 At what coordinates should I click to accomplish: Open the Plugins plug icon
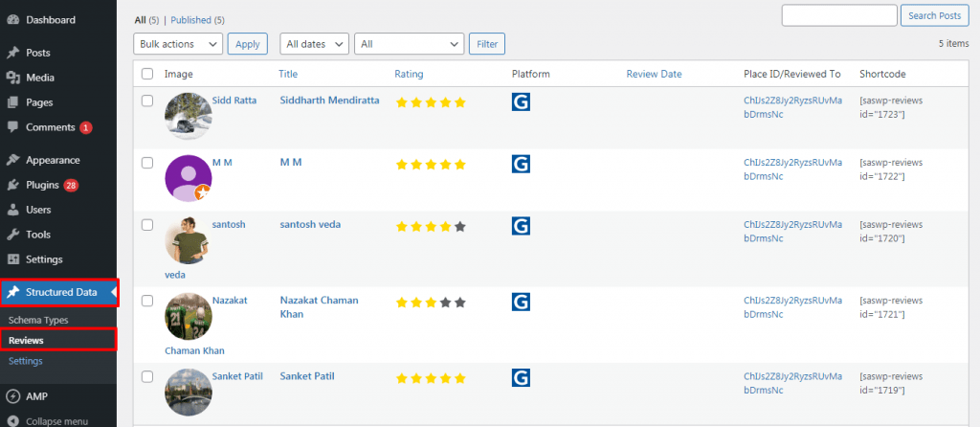coord(12,185)
